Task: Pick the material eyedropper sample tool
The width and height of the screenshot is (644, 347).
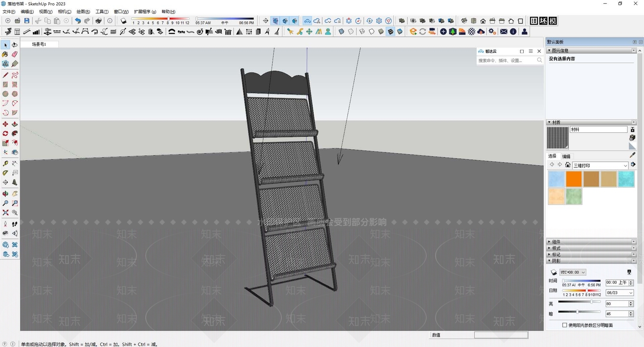Action: click(632, 155)
